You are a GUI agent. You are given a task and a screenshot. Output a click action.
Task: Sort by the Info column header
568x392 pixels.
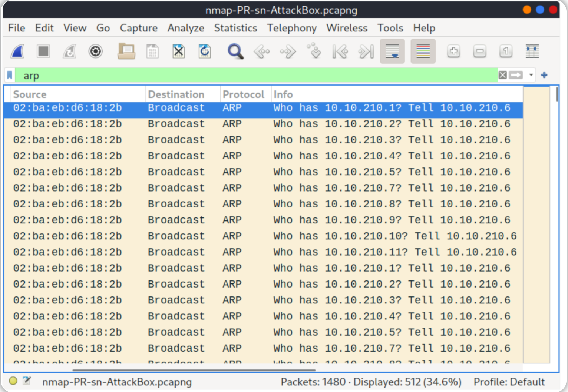click(397, 94)
